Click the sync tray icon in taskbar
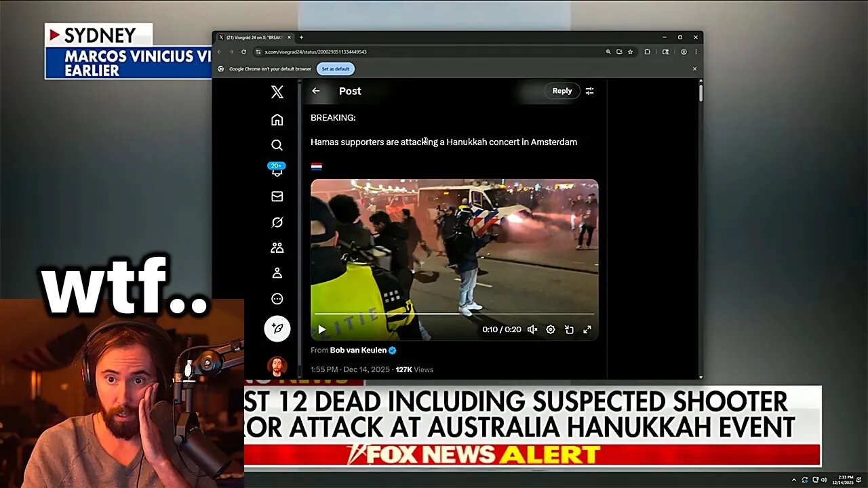This screenshot has height=488, width=868. pos(805,480)
